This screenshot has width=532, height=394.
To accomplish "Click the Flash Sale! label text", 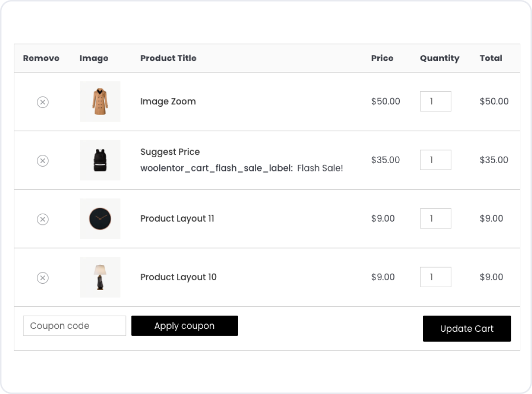I will pyautogui.click(x=320, y=168).
